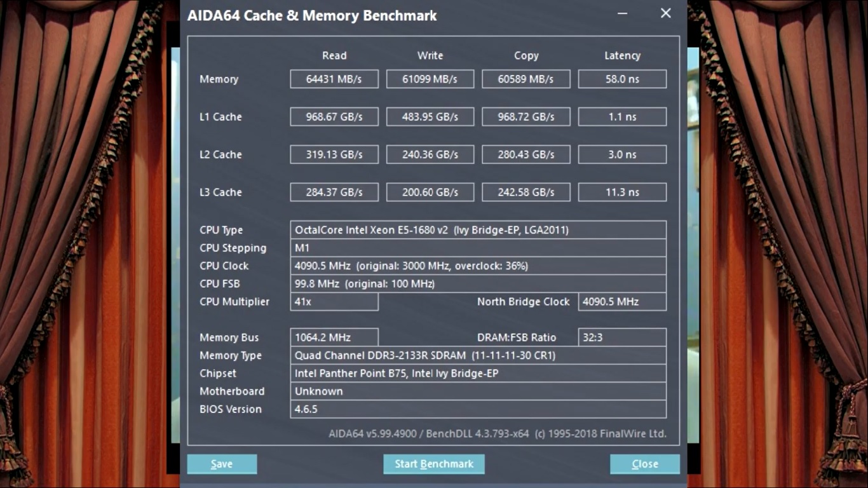This screenshot has height=488, width=868.
Task: Click the CPU FSB label
Action: coord(220,283)
